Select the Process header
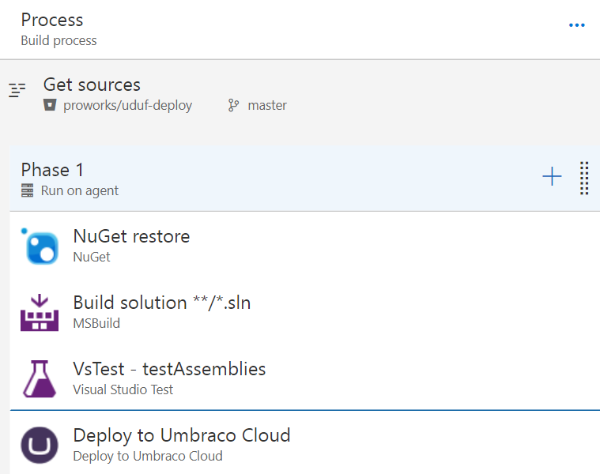This screenshot has width=600, height=474. [x=52, y=20]
